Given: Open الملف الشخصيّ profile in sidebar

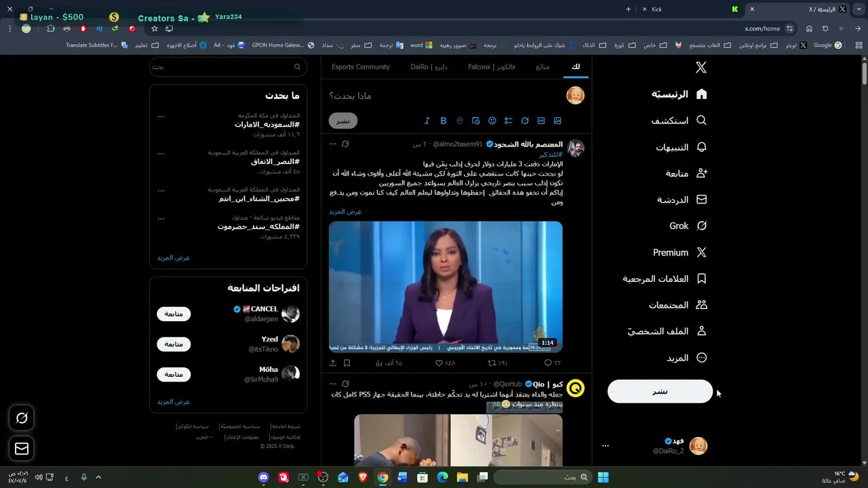Looking at the screenshot, I should pos(667,331).
